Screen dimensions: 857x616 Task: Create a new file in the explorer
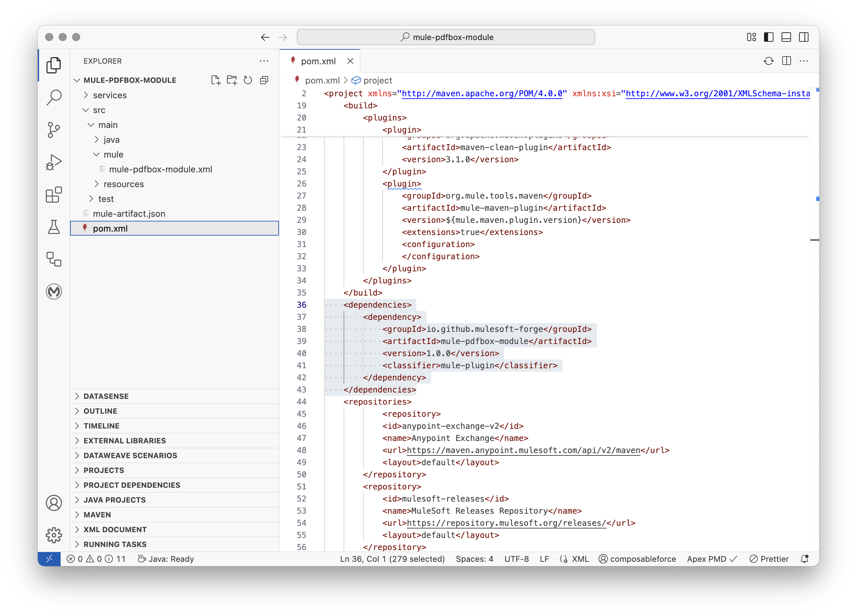216,80
